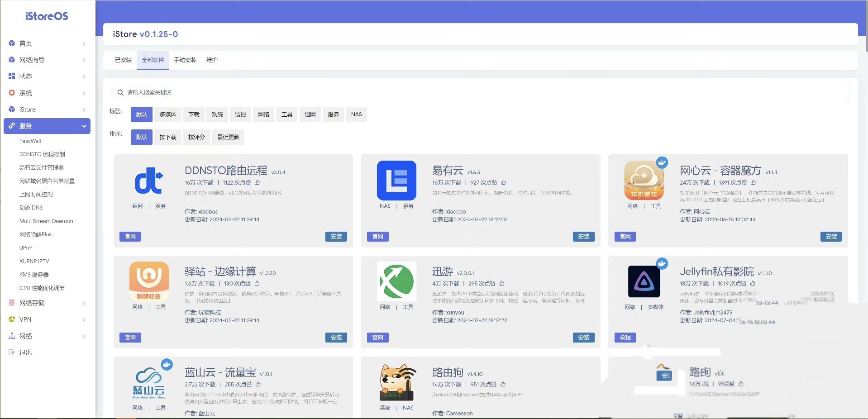This screenshot has height=419, width=868.
Task: Expand the sidebar 网络 menu chevron
Action: tap(84, 336)
